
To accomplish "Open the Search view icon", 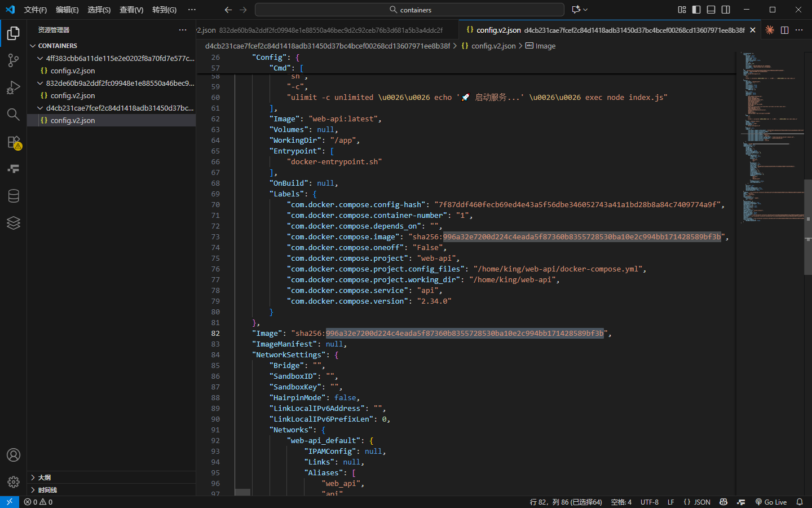I will pos(14,115).
